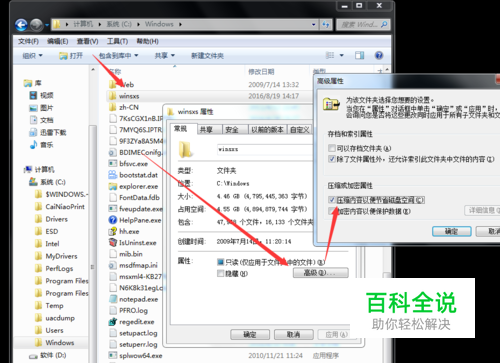Open the 组织 dropdown menu
Image resolution: width=500 pixels, height=363 pixels.
pyautogui.click(x=32, y=55)
